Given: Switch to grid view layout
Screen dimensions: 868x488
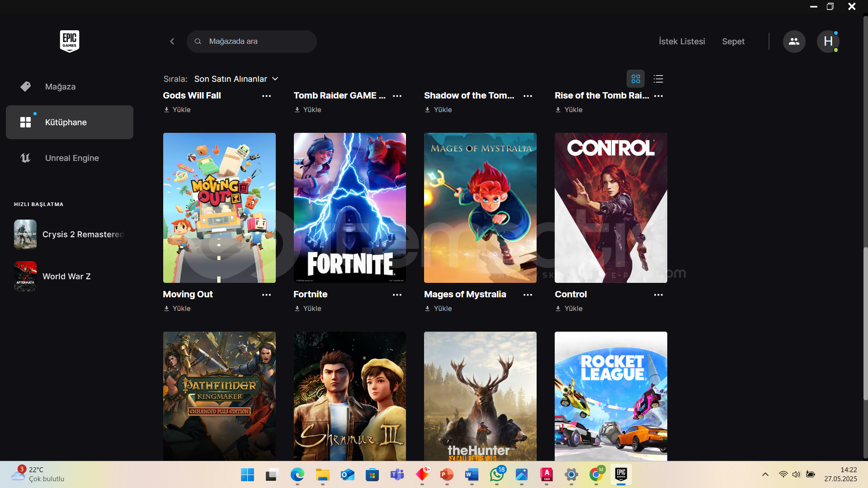Looking at the screenshot, I should (636, 79).
